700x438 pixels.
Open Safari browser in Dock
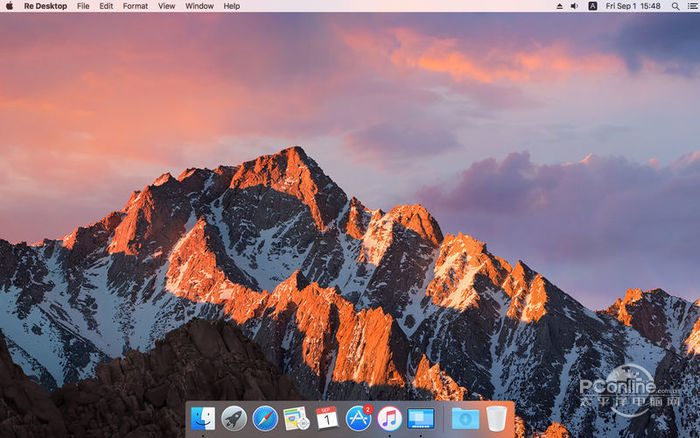coord(265,418)
